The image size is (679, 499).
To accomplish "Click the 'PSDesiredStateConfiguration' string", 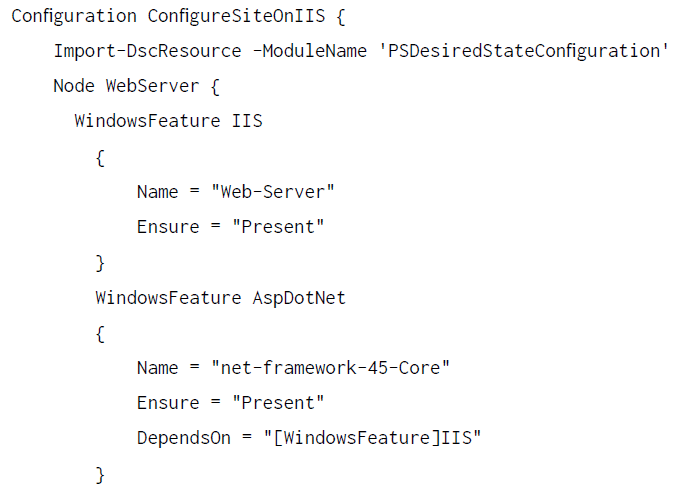I will (x=523, y=51).
